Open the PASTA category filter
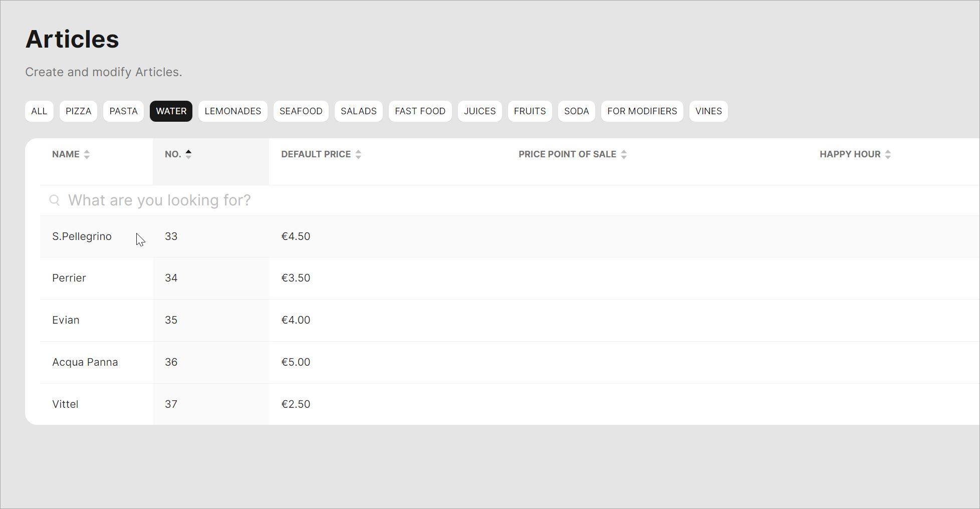 123,111
